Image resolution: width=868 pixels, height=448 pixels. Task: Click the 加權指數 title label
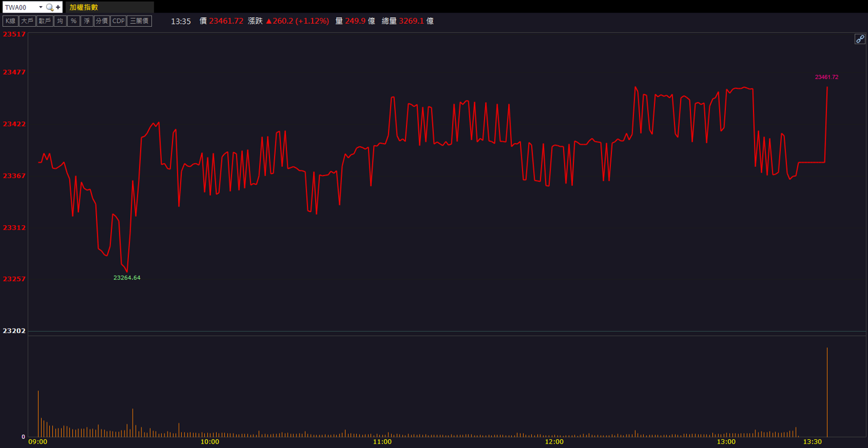click(83, 7)
